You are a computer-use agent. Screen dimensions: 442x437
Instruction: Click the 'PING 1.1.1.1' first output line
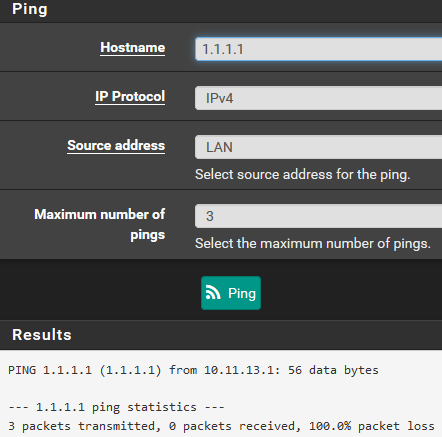point(193,370)
